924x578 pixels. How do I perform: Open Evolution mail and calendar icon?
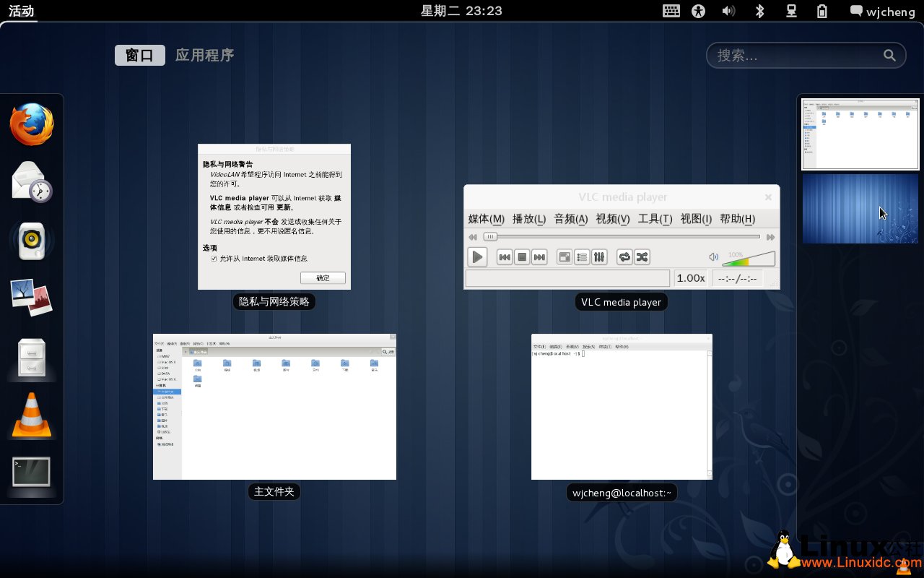coord(32,182)
